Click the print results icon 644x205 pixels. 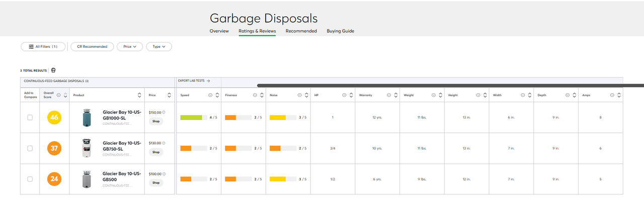(x=53, y=70)
